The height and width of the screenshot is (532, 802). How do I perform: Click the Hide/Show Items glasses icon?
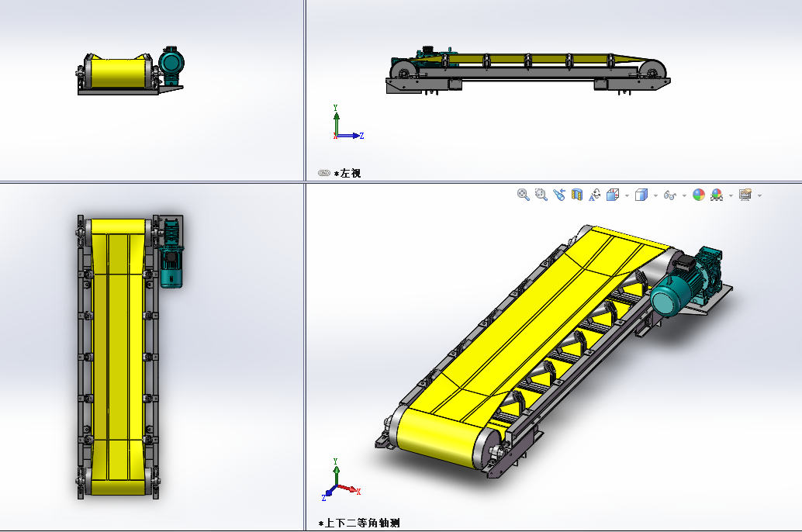click(x=669, y=195)
